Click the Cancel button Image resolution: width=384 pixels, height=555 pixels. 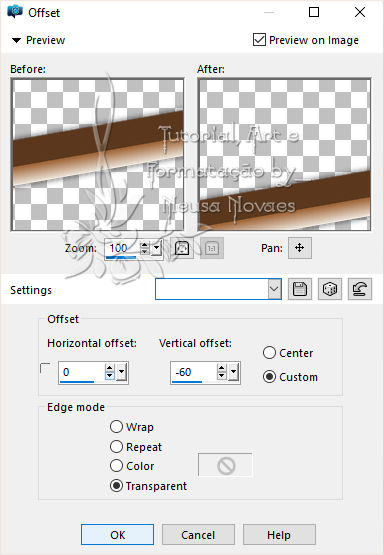(198, 534)
